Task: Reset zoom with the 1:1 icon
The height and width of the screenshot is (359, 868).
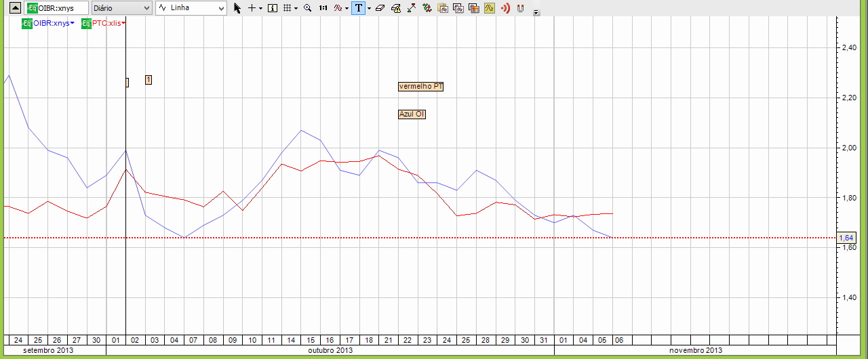Action: point(323,8)
